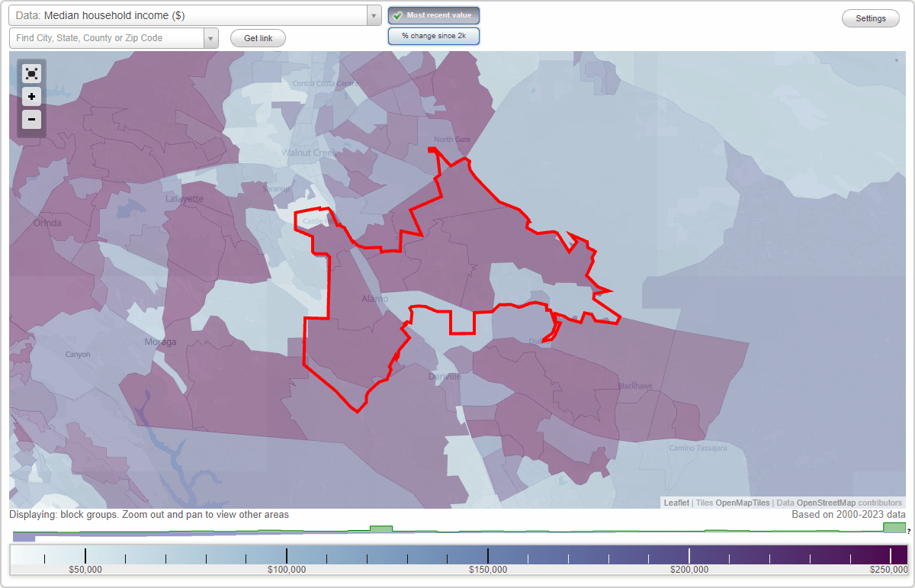Click the Leaflet attribution link
The width and height of the screenshot is (915, 588).
676,503
